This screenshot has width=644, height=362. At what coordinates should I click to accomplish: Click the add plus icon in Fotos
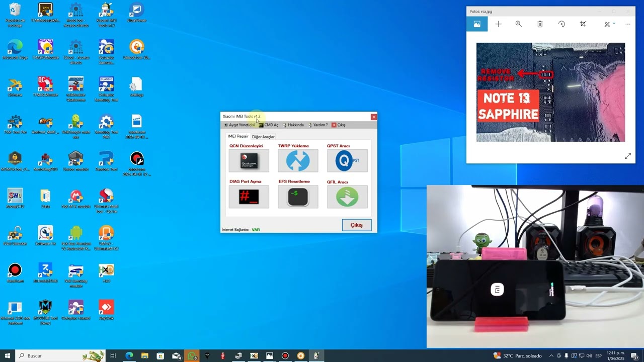498,24
